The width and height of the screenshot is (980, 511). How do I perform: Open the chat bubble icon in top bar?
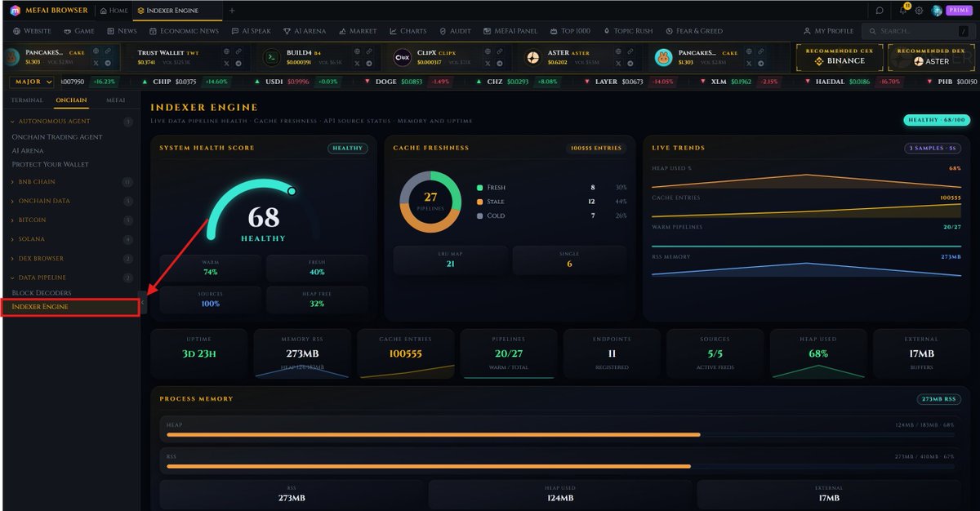pyautogui.click(x=880, y=11)
